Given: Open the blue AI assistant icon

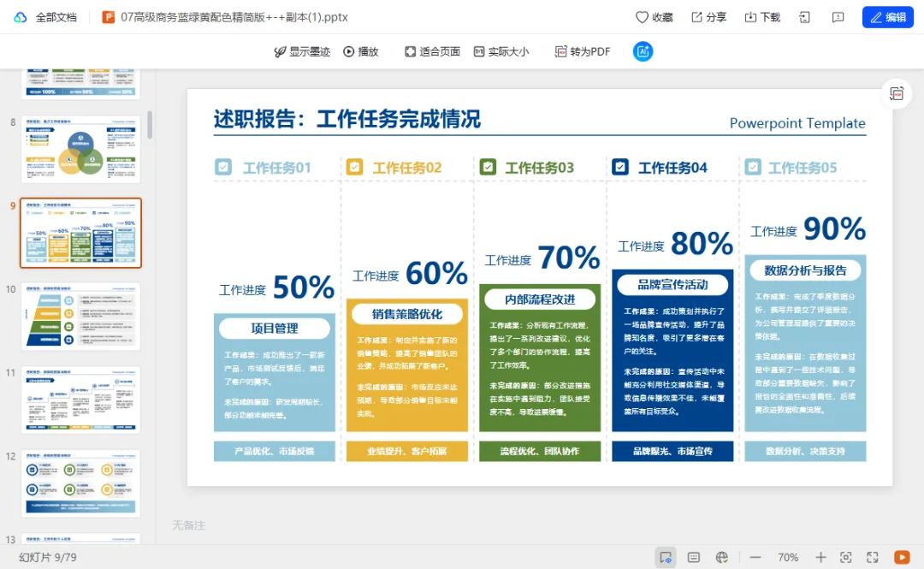Looking at the screenshot, I should coord(643,51).
